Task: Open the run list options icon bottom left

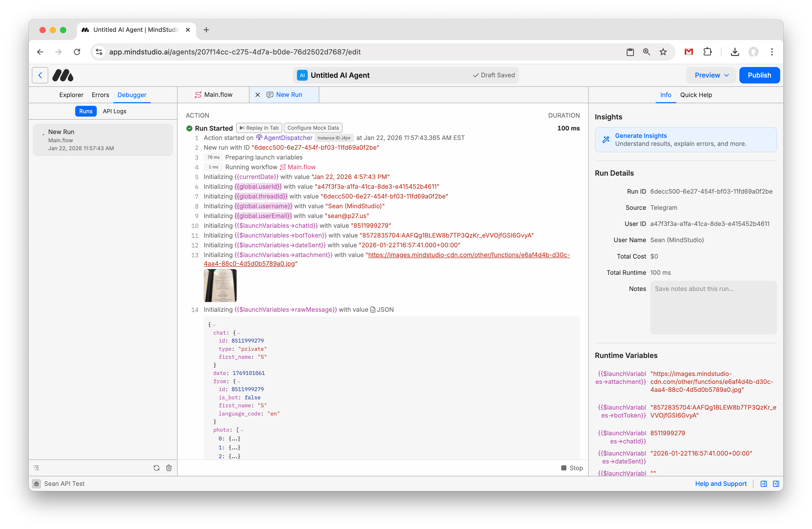Action: [36, 468]
